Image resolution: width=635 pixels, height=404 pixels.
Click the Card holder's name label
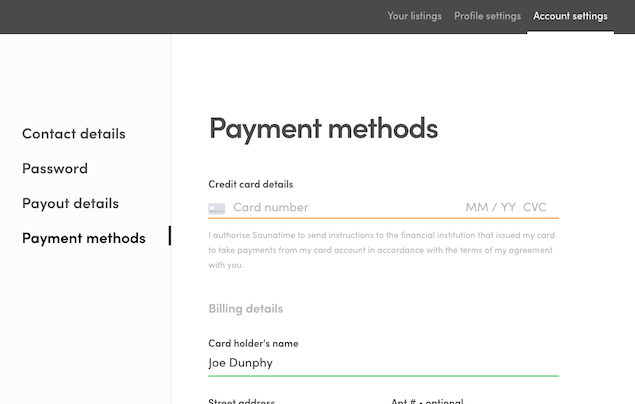(x=253, y=343)
